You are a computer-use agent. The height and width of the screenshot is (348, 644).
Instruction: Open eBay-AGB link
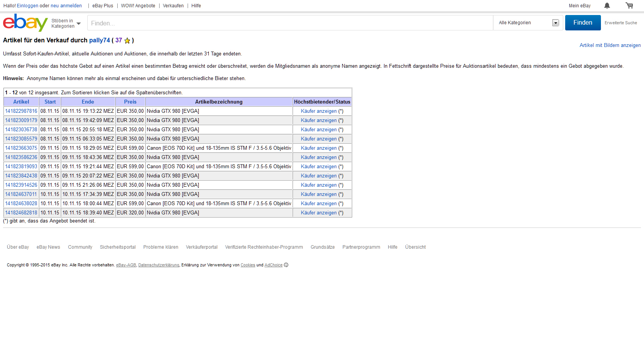(126, 265)
